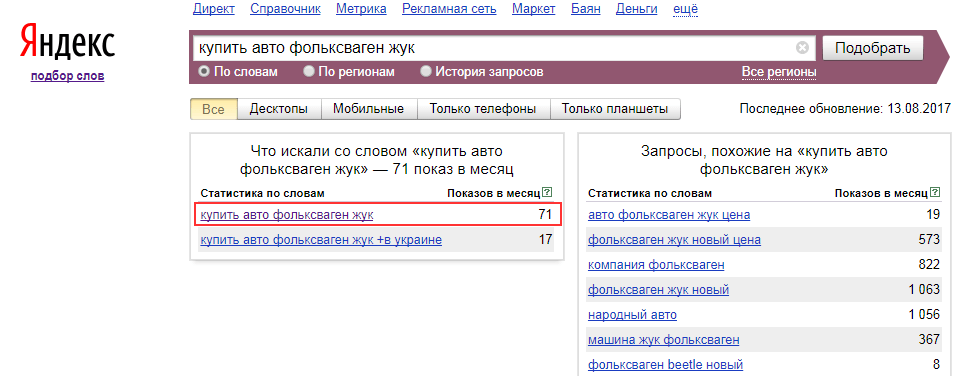Click the 367 impressions value
971x376 pixels.
(930, 340)
